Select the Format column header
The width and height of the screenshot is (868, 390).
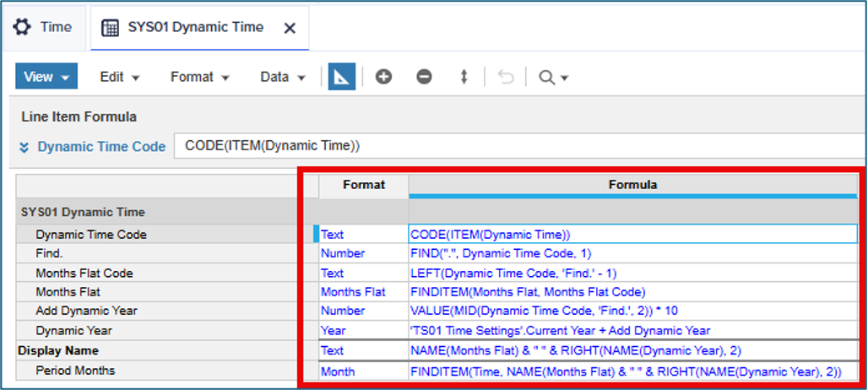364,185
